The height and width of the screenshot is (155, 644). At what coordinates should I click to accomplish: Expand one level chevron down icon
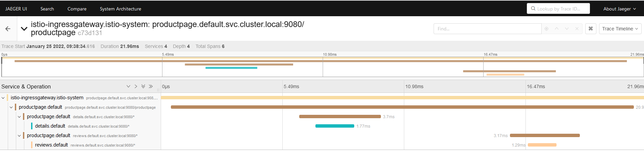(128, 86)
